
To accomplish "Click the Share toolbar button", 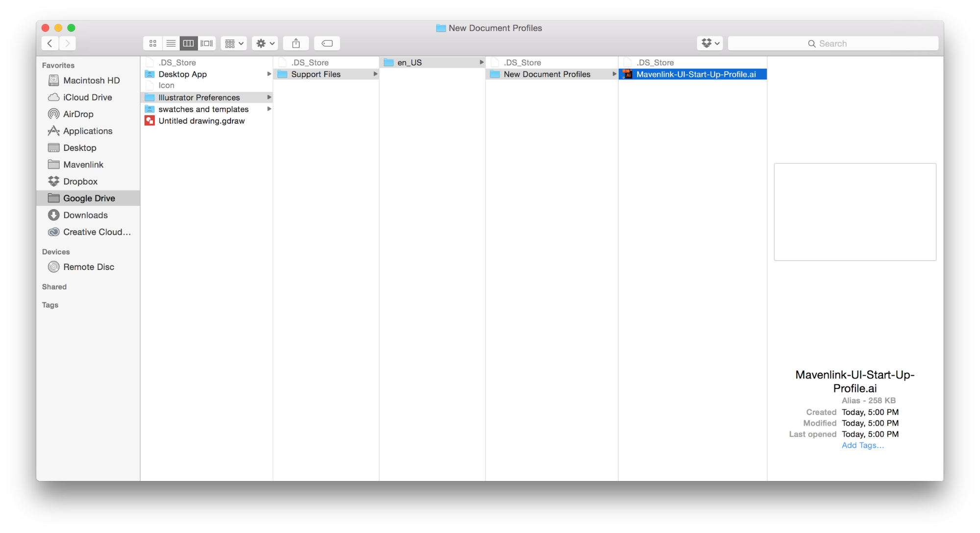I will 296,44.
